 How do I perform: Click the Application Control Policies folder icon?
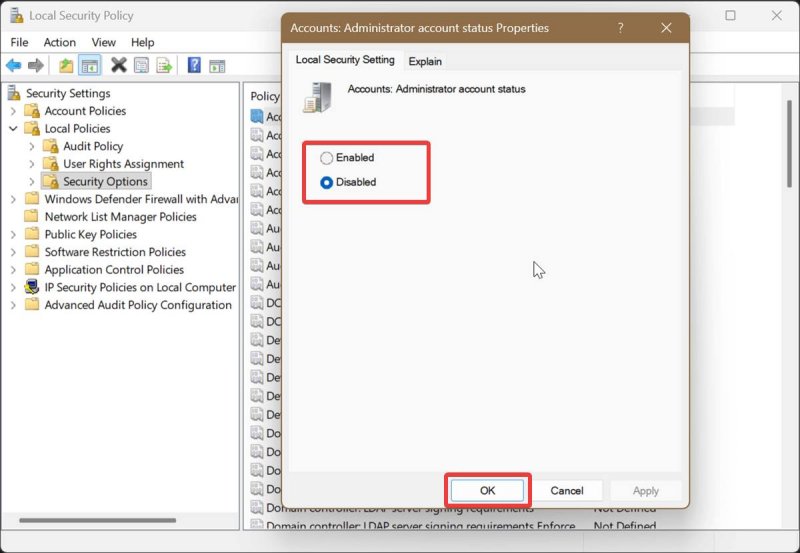click(32, 269)
